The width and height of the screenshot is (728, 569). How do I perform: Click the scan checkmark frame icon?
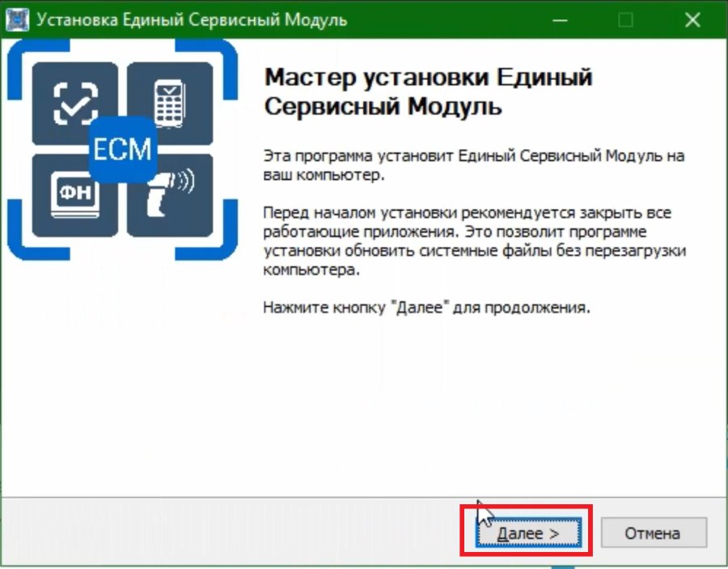tap(75, 104)
